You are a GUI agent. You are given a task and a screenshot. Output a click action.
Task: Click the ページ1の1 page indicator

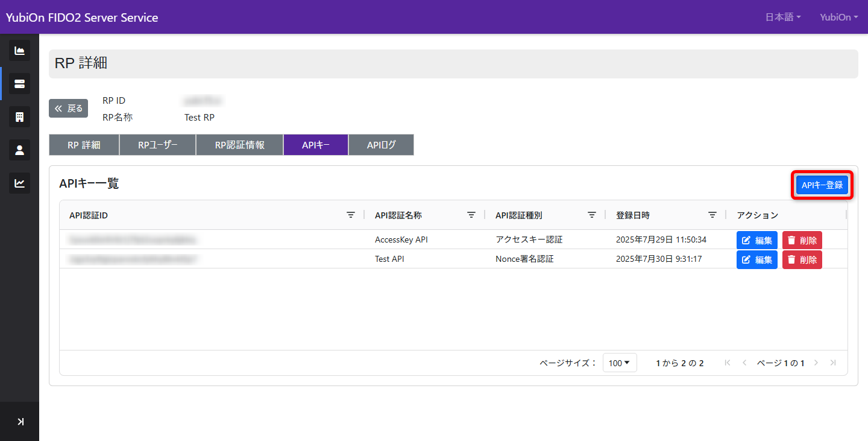[781, 363]
